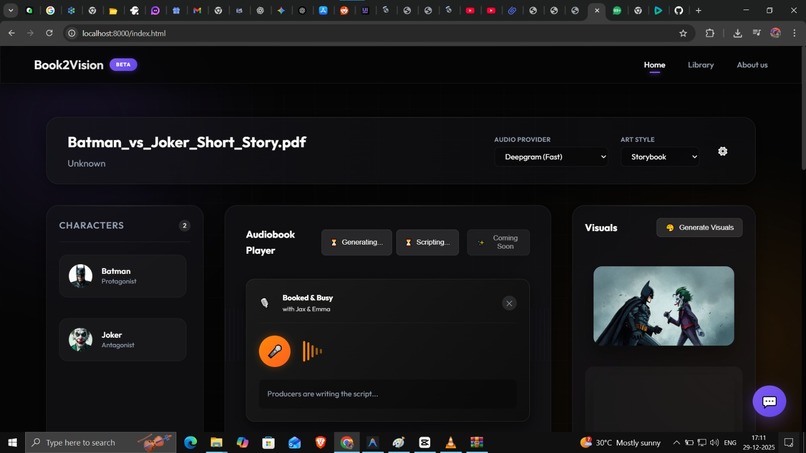806x453 pixels.
Task: Open the media controls icon in Chrome toolbar
Action: click(756, 33)
